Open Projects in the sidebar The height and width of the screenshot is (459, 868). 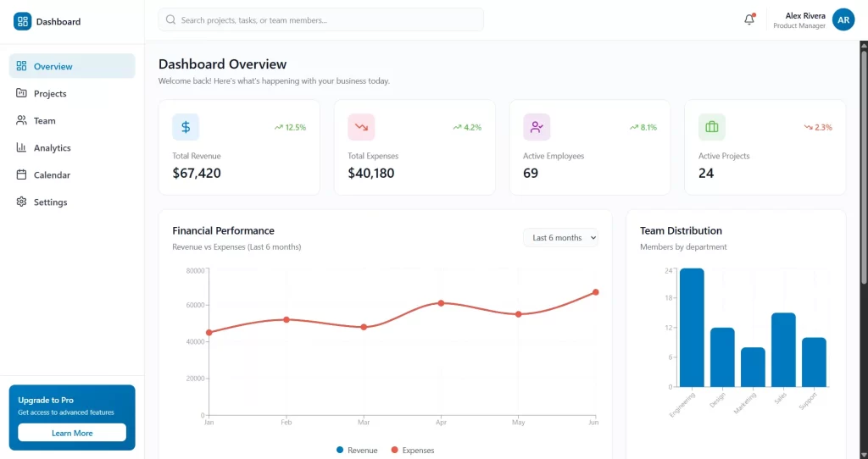coord(50,94)
